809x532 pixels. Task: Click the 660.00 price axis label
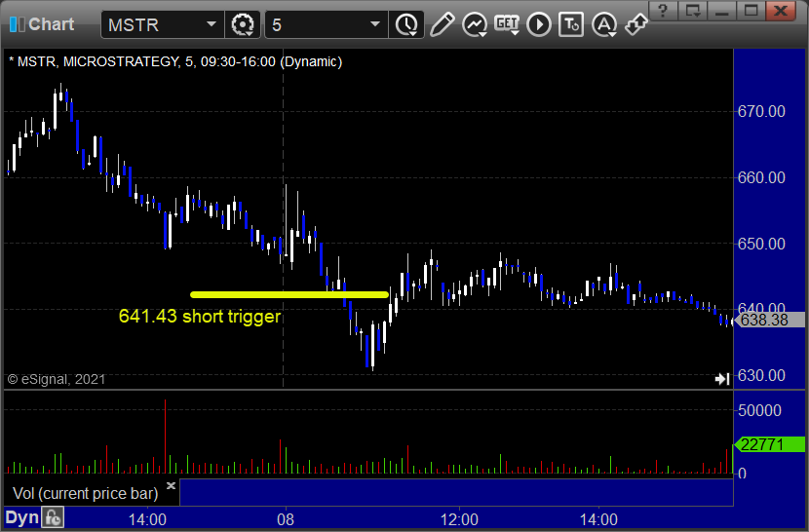pos(761,177)
